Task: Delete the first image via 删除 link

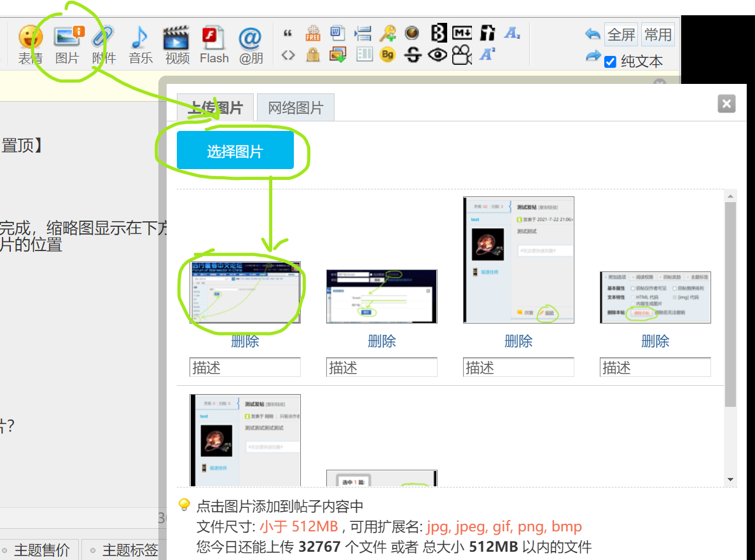Action: 244,341
